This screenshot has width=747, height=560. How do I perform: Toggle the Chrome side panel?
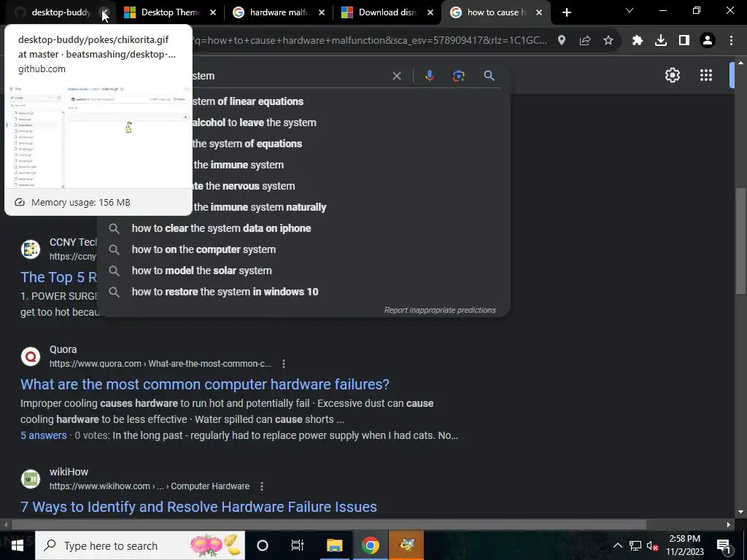684,41
